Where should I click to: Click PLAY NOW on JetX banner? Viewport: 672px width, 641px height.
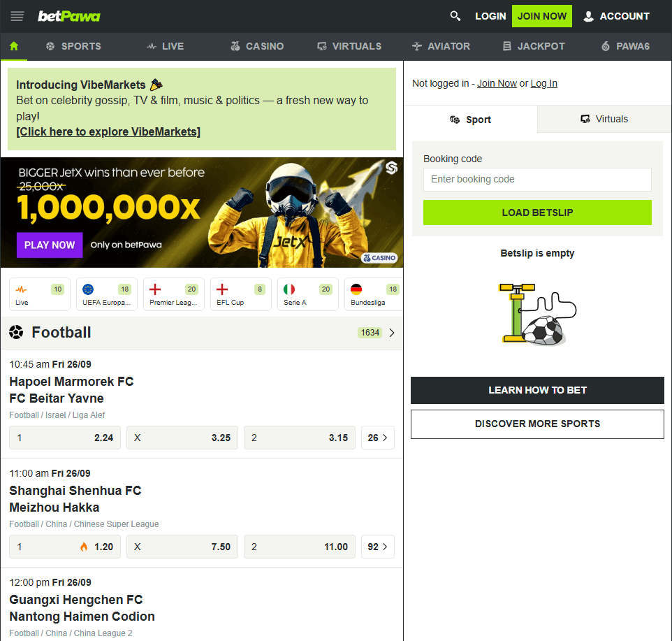50,245
